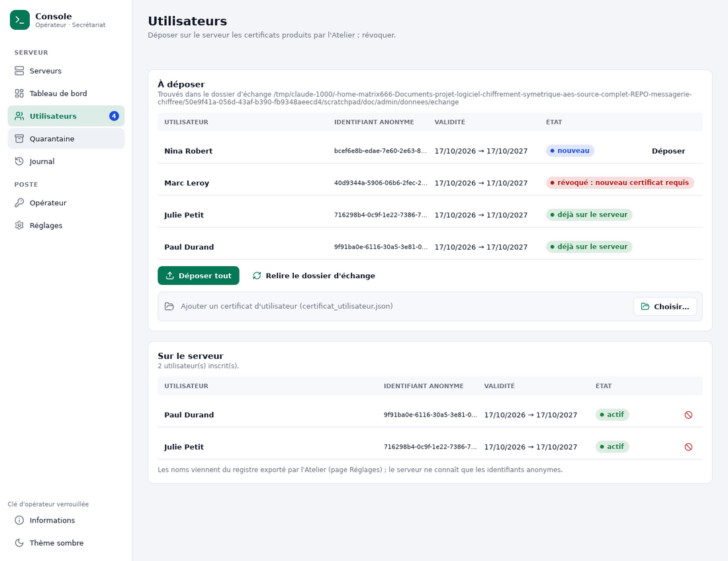The width and height of the screenshot is (728, 561).
Task: Revoke Julie Petit with the red icon
Action: [688, 446]
